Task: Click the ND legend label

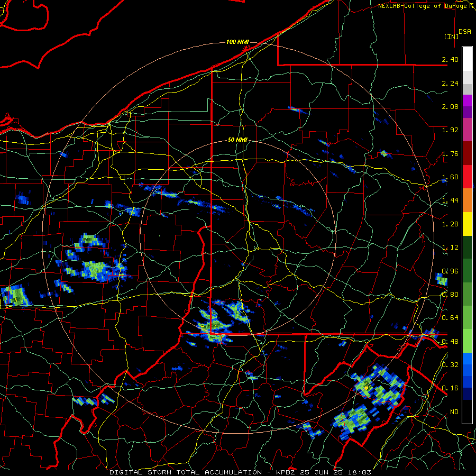Action: pyautogui.click(x=454, y=412)
